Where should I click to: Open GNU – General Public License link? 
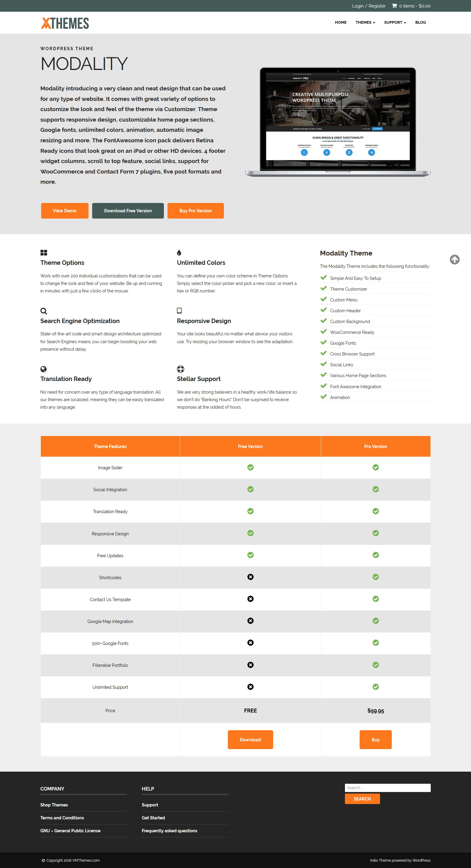pos(71,830)
